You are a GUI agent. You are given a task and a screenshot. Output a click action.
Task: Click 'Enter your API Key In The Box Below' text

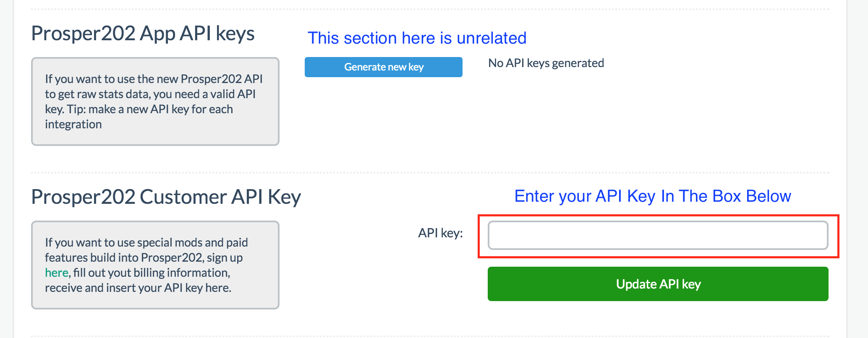pos(652,196)
